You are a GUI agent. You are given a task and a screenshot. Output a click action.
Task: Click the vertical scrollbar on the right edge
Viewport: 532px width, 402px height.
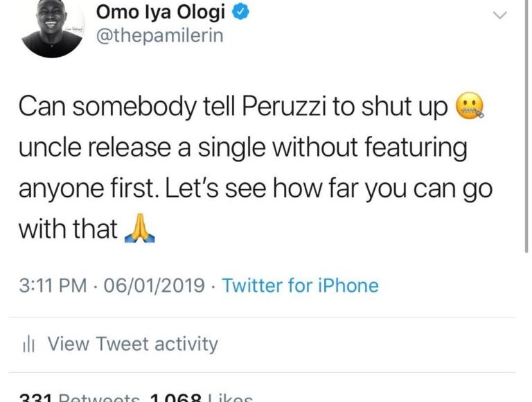click(x=529, y=139)
